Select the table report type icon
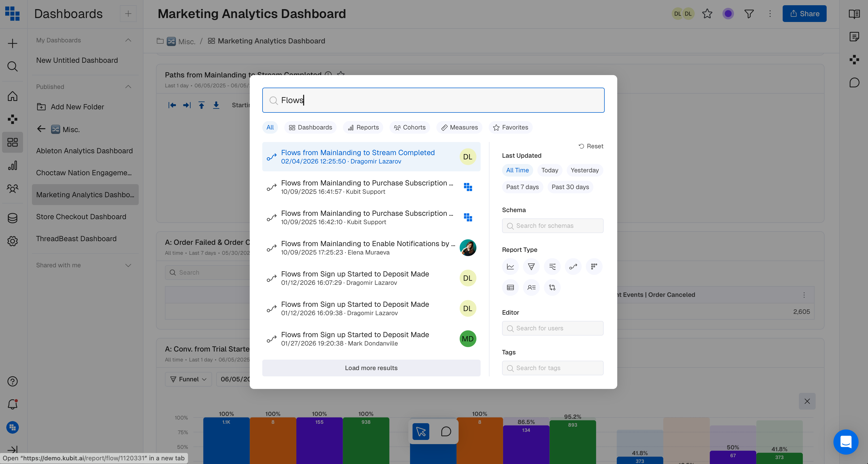The width and height of the screenshot is (868, 464). (x=510, y=287)
